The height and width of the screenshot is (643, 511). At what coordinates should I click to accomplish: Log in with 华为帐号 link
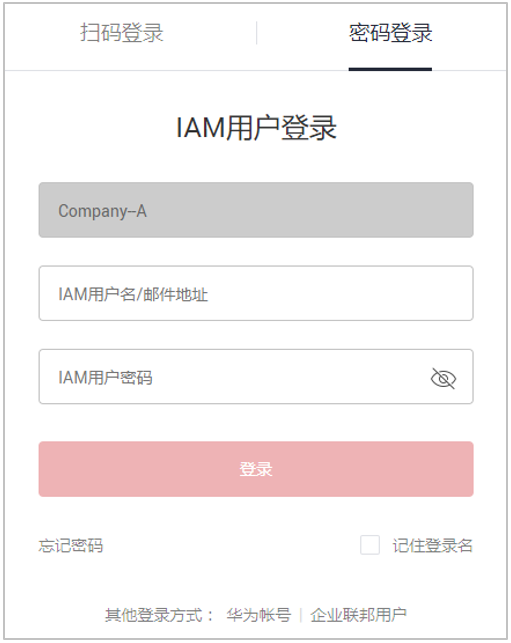[259, 615]
